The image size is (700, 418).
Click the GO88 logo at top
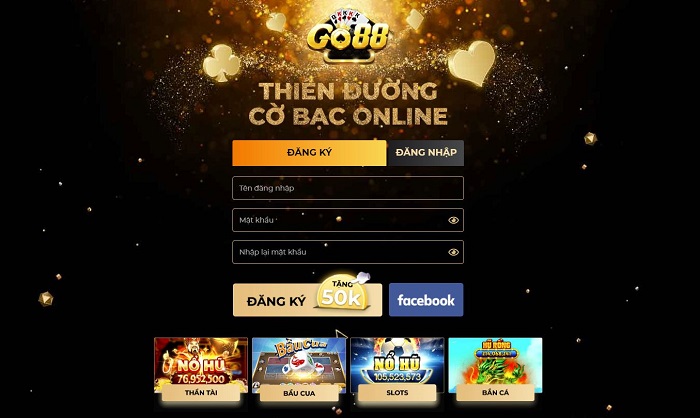[348, 37]
